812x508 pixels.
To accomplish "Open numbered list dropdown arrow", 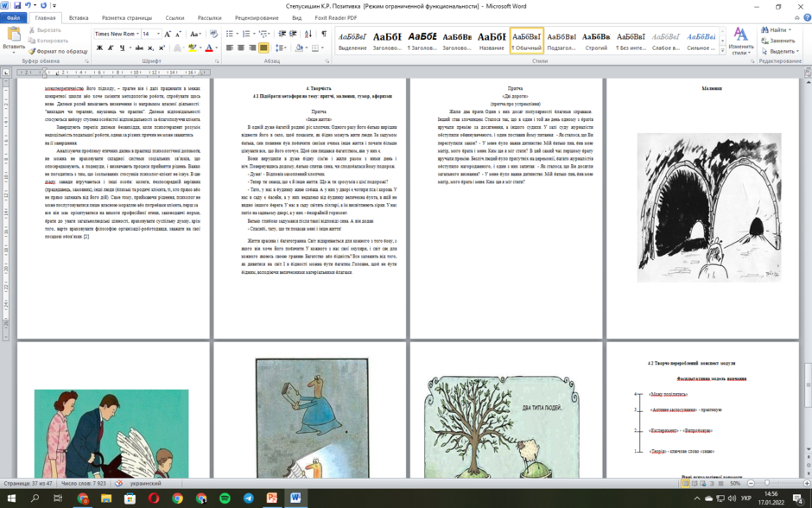I will (x=254, y=35).
